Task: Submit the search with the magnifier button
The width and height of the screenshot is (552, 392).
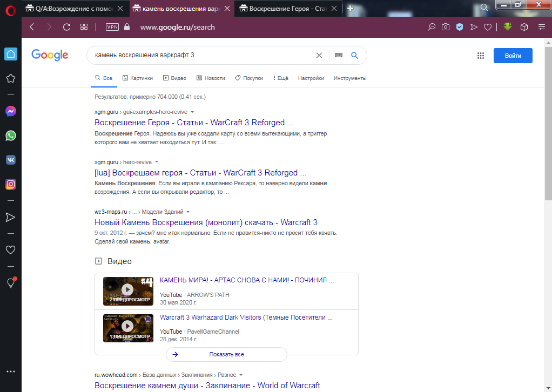Action: tap(354, 55)
